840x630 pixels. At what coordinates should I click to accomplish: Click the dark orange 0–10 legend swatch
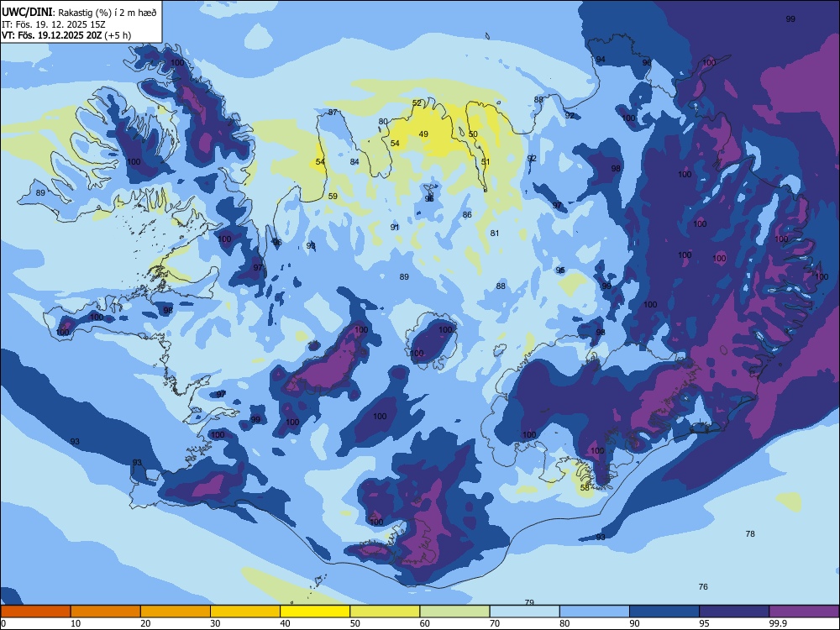click(35, 612)
